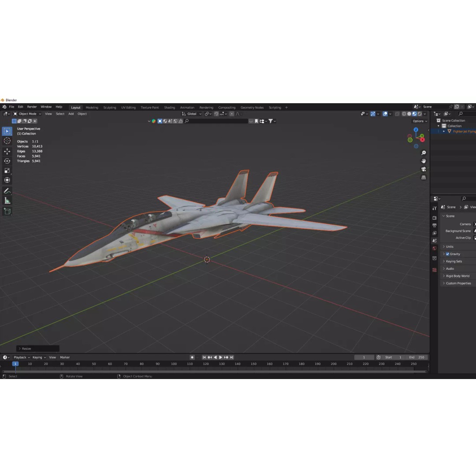
Task: Open the viewport Add menu
Action: [71, 114]
